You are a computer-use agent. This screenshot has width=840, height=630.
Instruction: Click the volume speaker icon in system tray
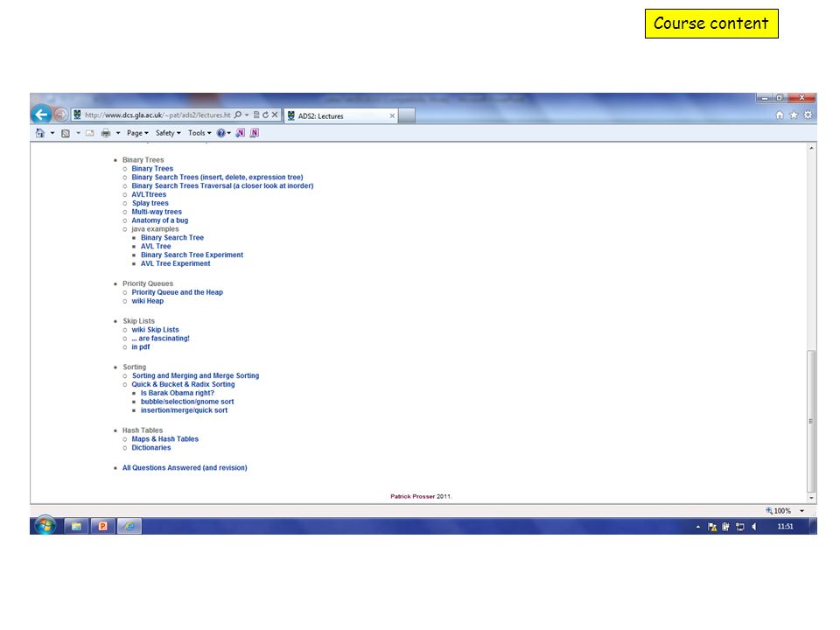click(753, 527)
